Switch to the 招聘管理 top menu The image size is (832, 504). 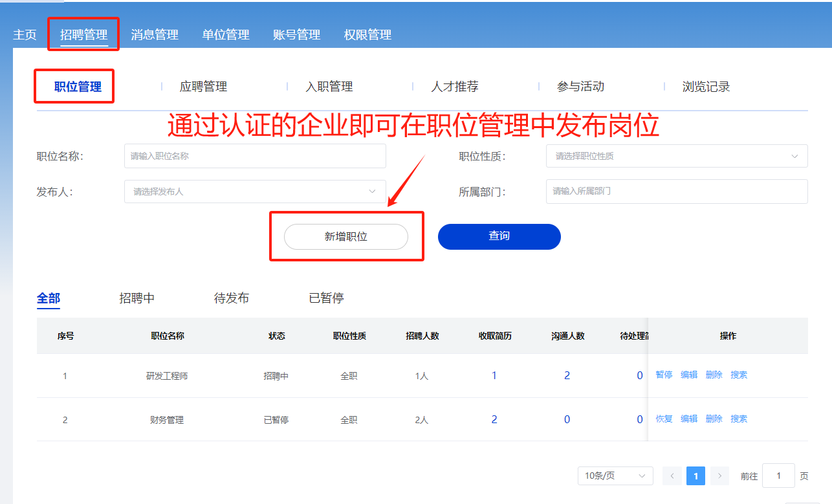point(83,34)
